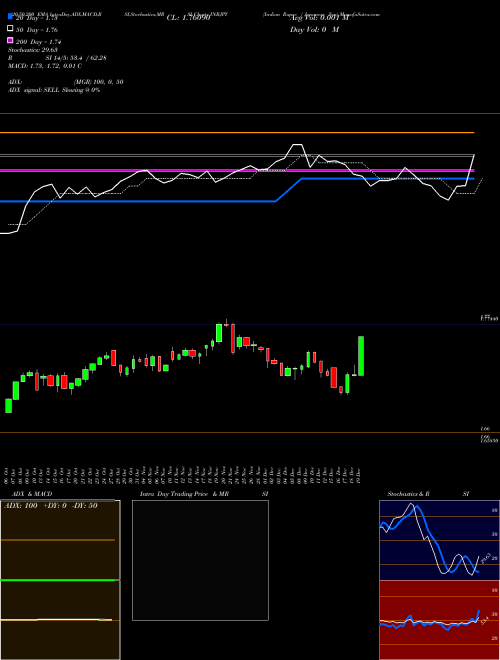Click the magenta 200 Day legend swatch
The image size is (500, 660).
pos(10,40)
